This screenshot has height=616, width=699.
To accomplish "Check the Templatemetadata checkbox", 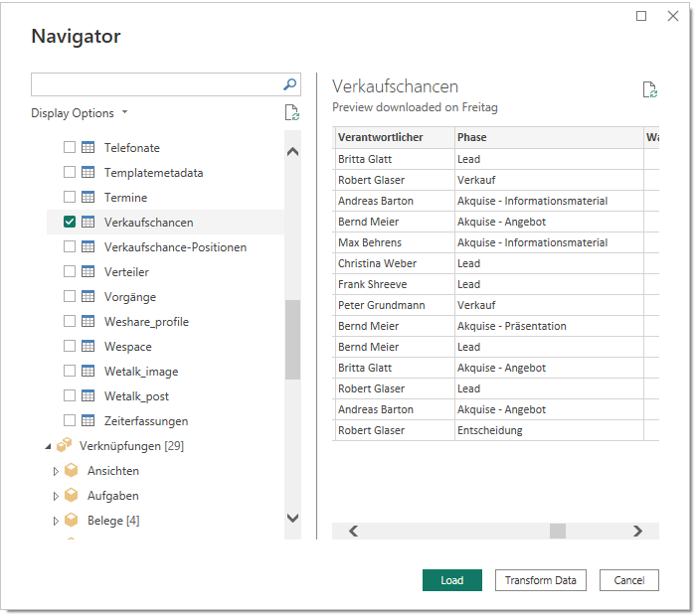I will (x=70, y=172).
